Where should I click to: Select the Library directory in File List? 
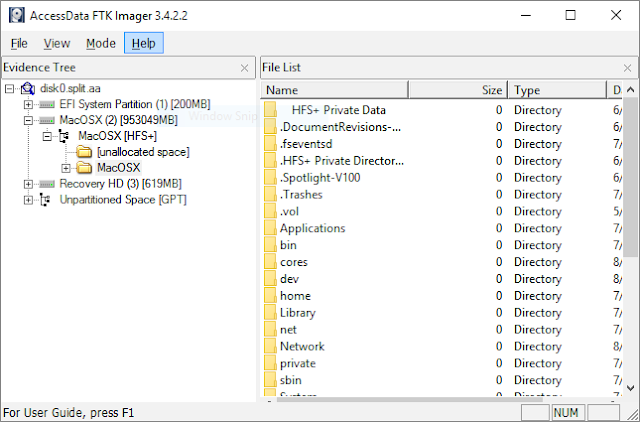pyautogui.click(x=298, y=313)
